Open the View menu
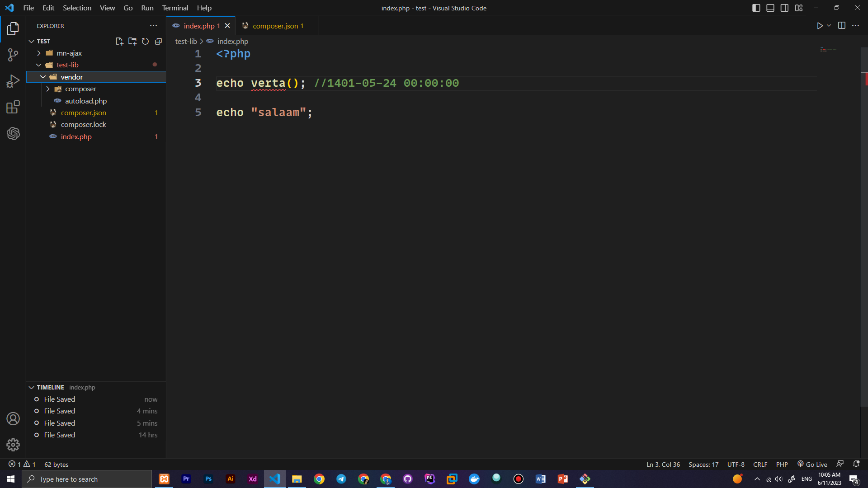This screenshot has width=868, height=488. click(107, 8)
